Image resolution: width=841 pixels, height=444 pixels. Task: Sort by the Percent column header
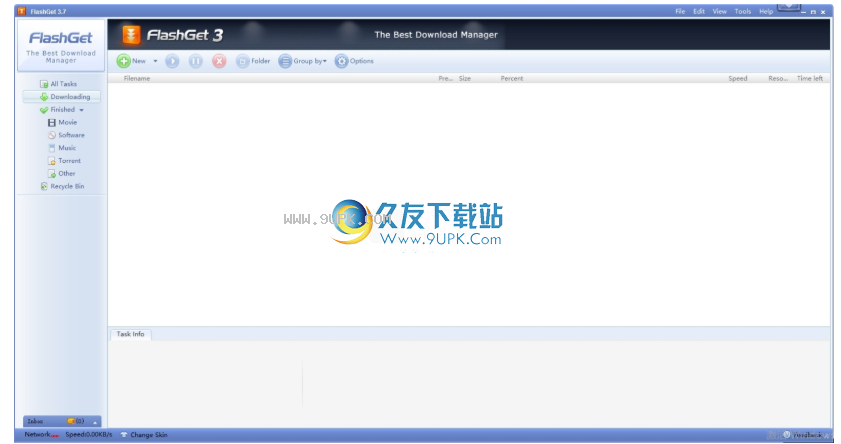pyautogui.click(x=512, y=78)
